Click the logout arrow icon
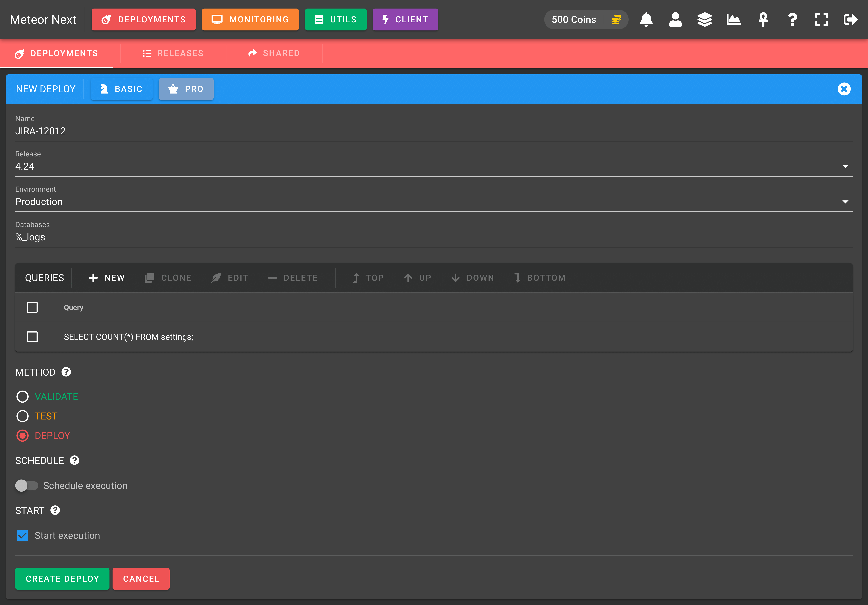Screen dimensions: 868x605 click(851, 20)
